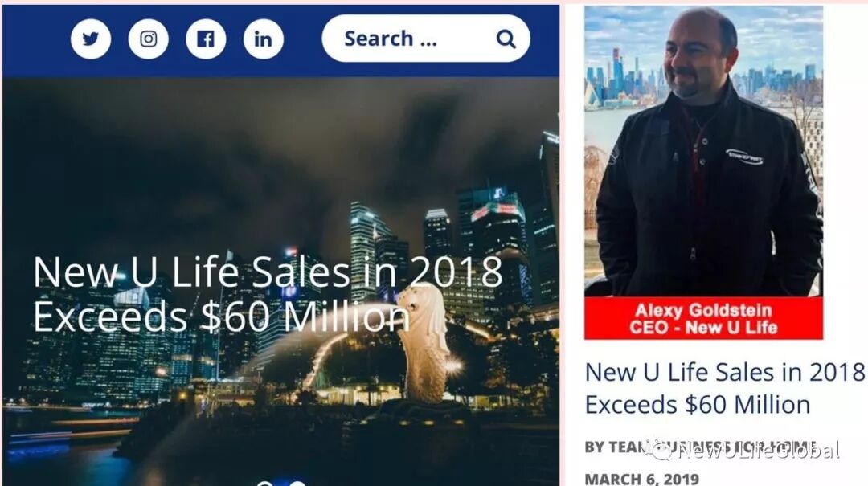Open the hero headline about 2018 sales
868x486 pixels.
point(268,294)
